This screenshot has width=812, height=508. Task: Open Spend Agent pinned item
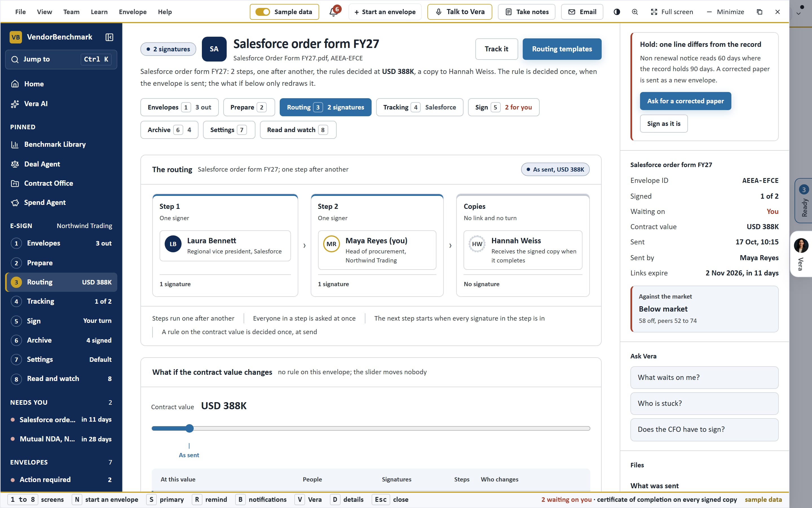coord(61,202)
